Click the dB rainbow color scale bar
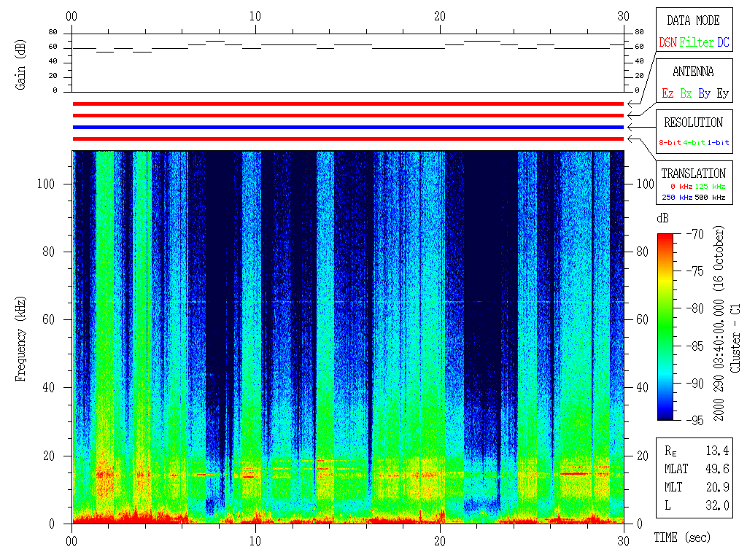747x560 pixels. [x=665, y=327]
